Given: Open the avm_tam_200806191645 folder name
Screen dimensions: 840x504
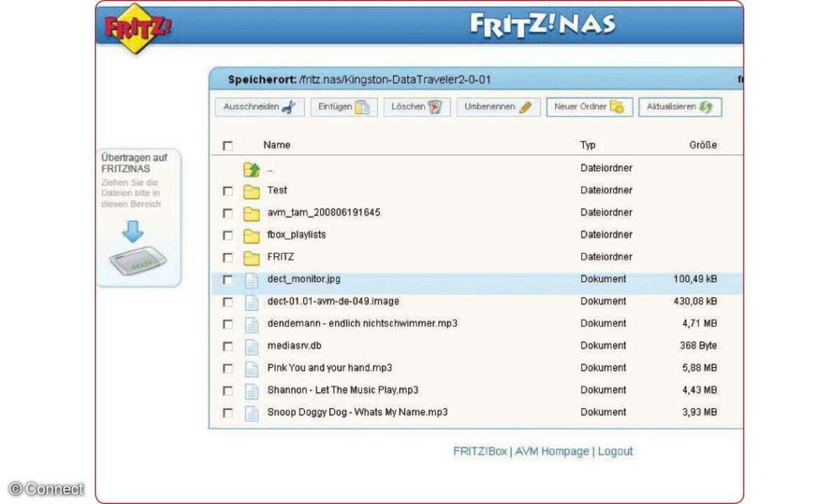Looking at the screenshot, I should (323, 212).
